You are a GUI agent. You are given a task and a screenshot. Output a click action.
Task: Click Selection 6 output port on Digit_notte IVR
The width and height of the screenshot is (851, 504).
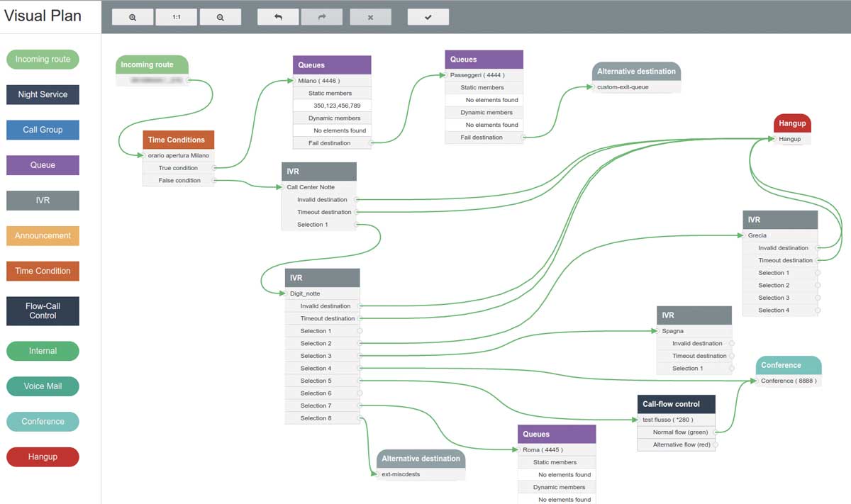coord(360,393)
